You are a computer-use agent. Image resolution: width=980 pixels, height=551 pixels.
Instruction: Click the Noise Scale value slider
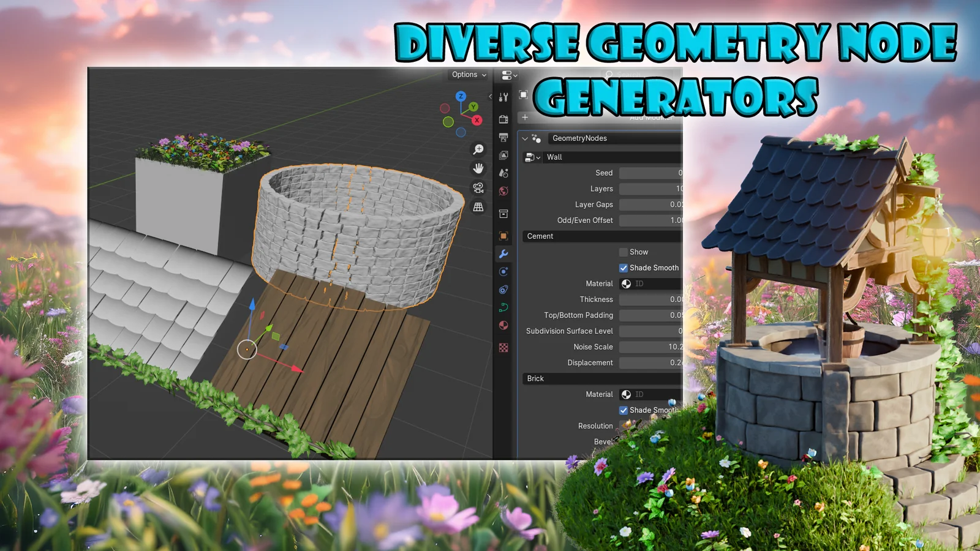click(652, 347)
